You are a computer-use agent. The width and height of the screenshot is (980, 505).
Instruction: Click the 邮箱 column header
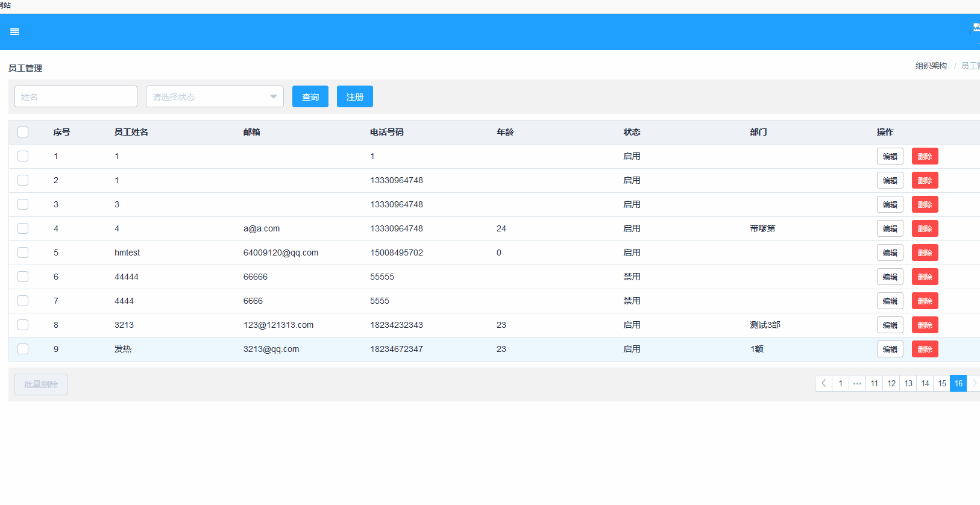pos(252,132)
